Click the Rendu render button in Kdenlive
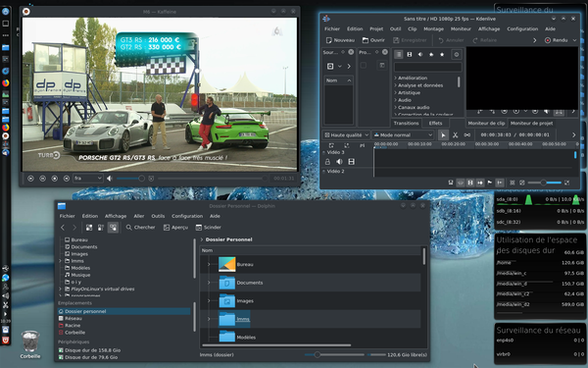Screen dimensions: 588x368 (556, 40)
